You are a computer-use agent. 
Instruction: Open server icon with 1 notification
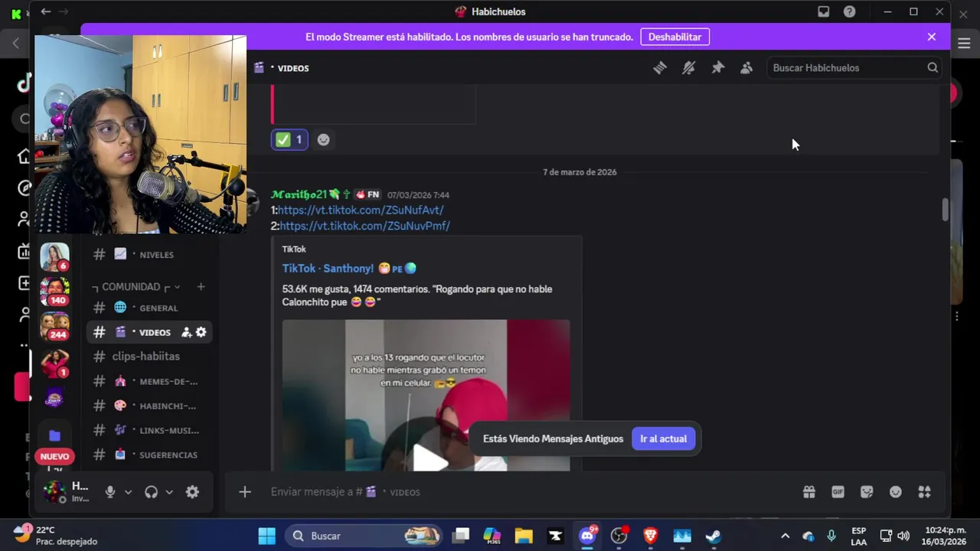tap(54, 363)
